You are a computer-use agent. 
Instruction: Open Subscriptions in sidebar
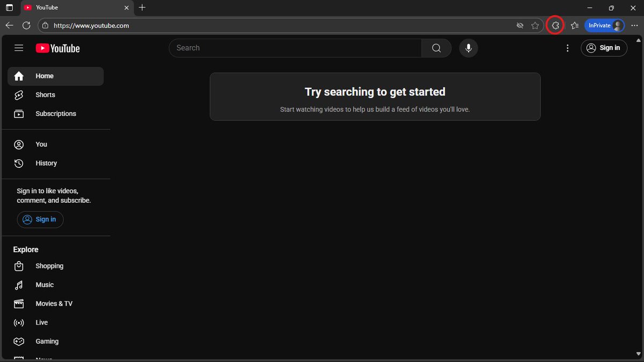coord(56,114)
